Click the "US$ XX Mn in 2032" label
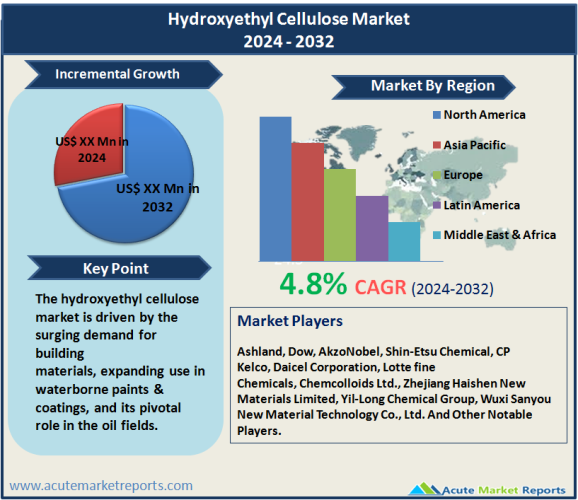The height and width of the screenshot is (500, 578). coord(158,198)
